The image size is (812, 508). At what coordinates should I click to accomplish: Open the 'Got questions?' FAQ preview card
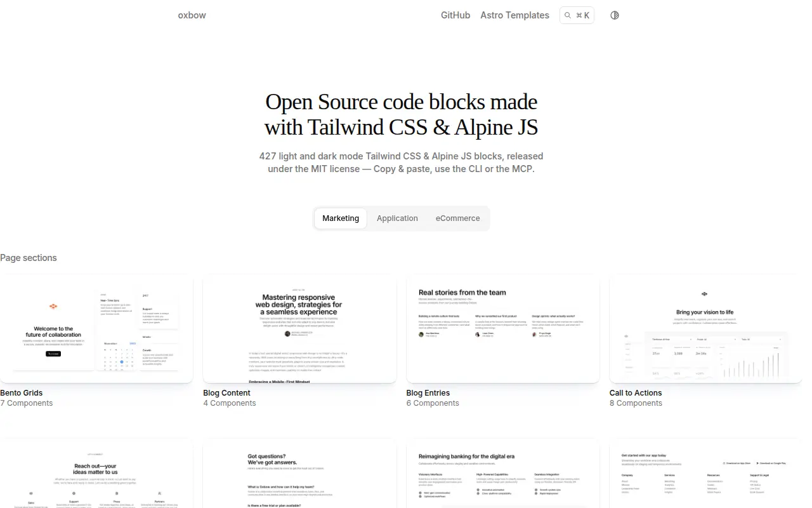[299, 473]
